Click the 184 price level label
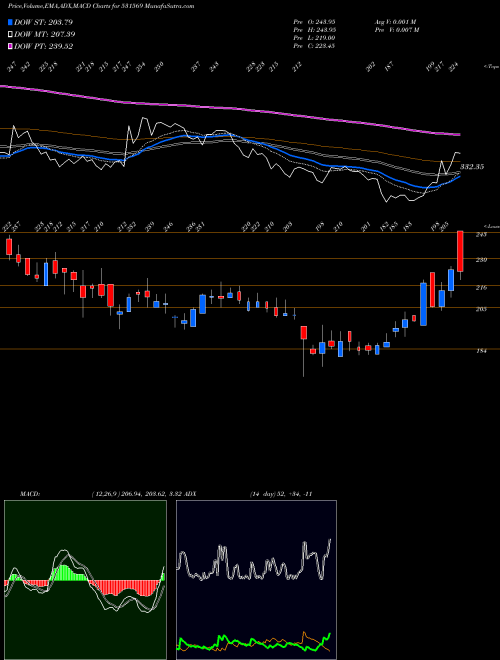500x660 pixels. click(x=481, y=351)
